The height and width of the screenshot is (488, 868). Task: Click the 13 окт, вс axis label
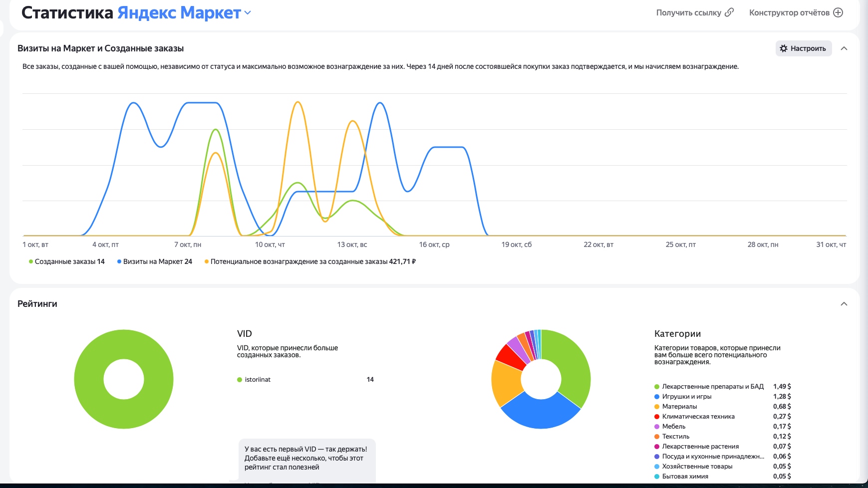point(352,244)
